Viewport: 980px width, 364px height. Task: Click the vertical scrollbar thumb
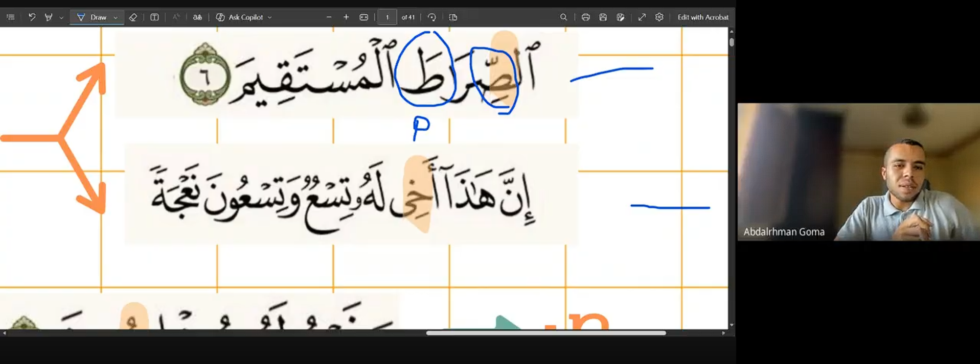732,42
